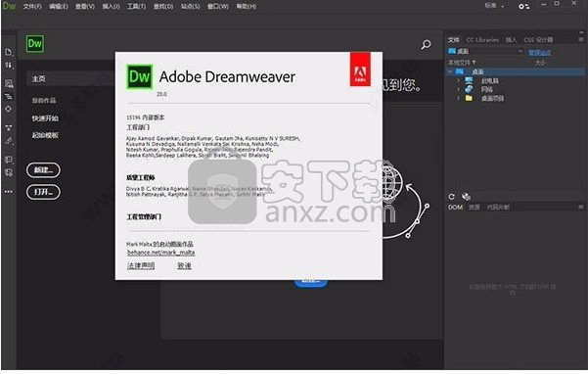Click the Refresh icon in Files panel

click(x=451, y=196)
